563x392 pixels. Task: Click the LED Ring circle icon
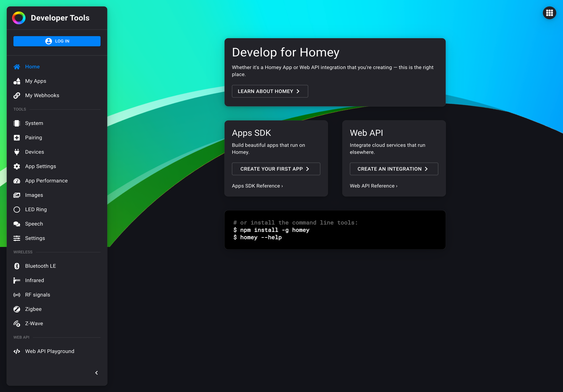point(17,210)
